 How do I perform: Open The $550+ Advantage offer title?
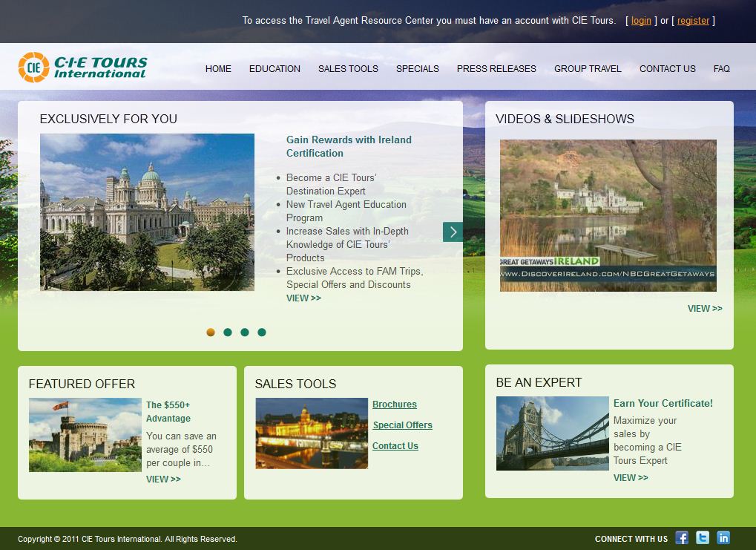click(168, 411)
